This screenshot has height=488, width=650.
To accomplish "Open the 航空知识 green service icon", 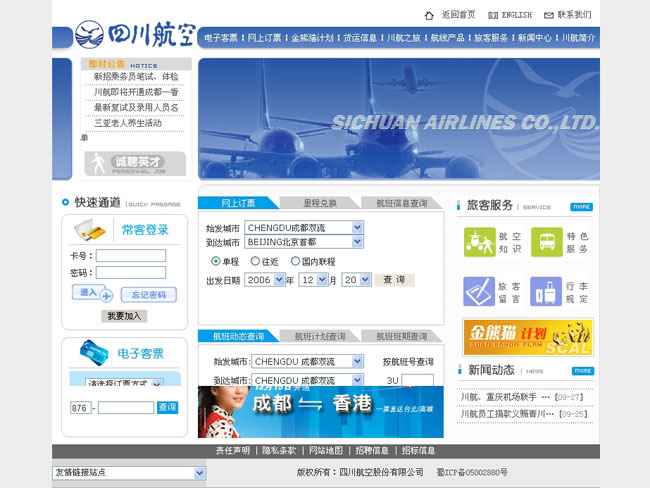I will coord(478,242).
